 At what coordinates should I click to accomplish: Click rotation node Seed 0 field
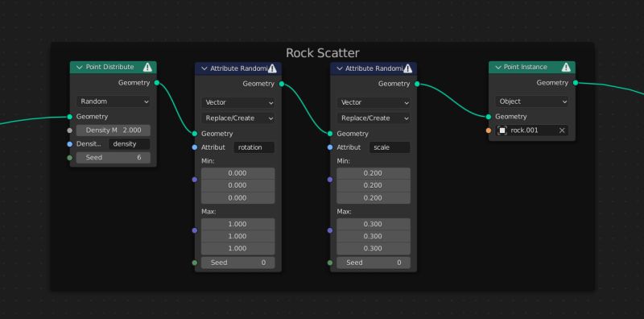pos(237,263)
